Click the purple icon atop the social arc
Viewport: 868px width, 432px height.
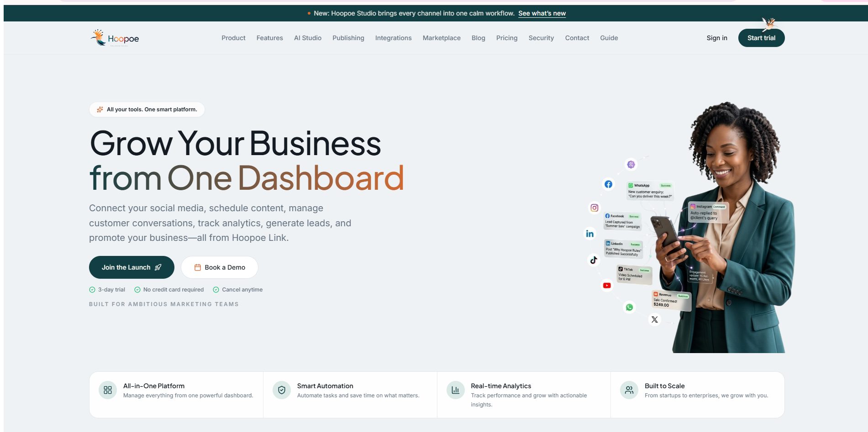[631, 164]
